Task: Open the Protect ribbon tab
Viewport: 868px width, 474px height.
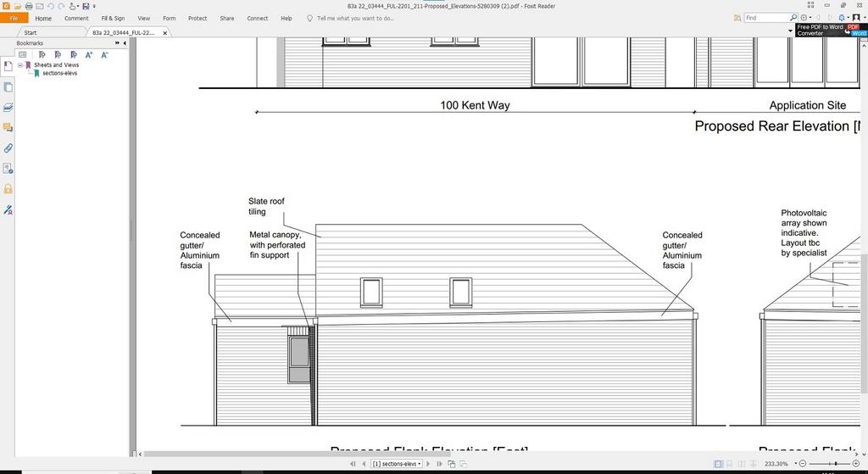Action: tap(197, 19)
